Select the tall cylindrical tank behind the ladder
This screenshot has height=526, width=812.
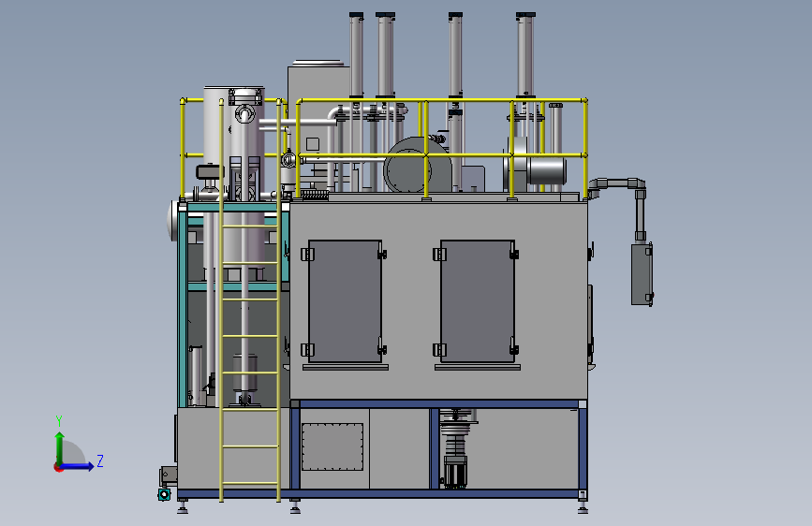tap(234, 176)
